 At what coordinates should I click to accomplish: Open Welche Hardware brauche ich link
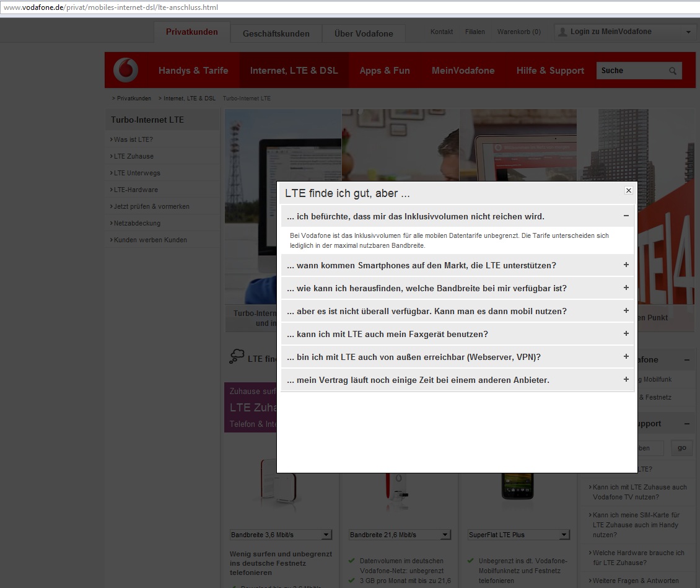pos(639,558)
